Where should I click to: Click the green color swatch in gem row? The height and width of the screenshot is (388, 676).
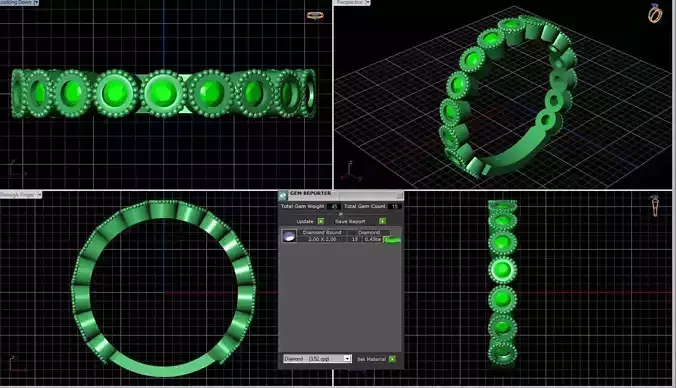pos(392,240)
